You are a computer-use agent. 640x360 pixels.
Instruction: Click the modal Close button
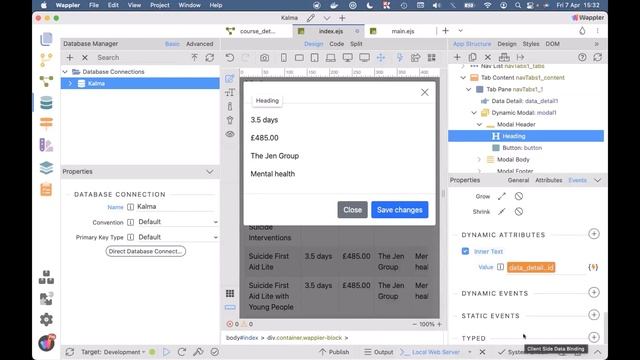(352, 210)
